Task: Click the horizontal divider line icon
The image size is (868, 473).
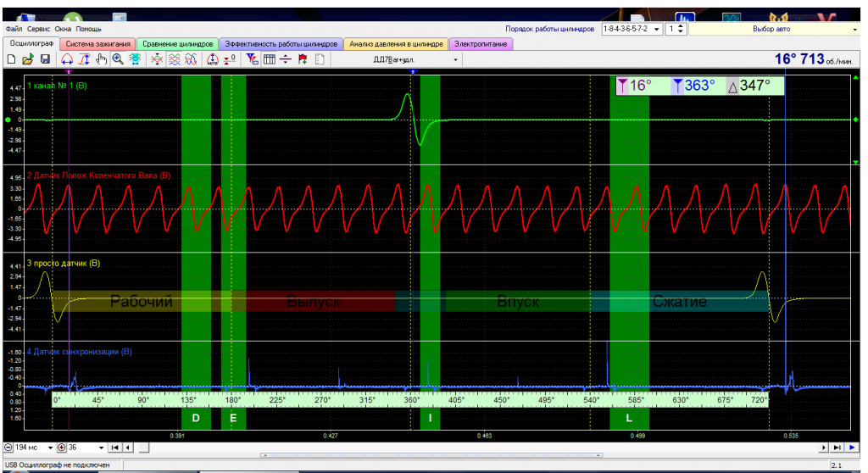Action: click(286, 59)
